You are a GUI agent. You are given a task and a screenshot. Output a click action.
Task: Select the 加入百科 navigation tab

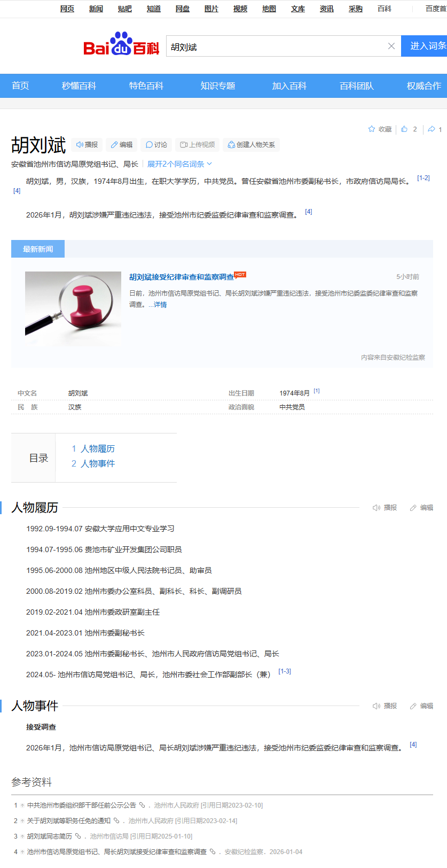click(x=289, y=86)
